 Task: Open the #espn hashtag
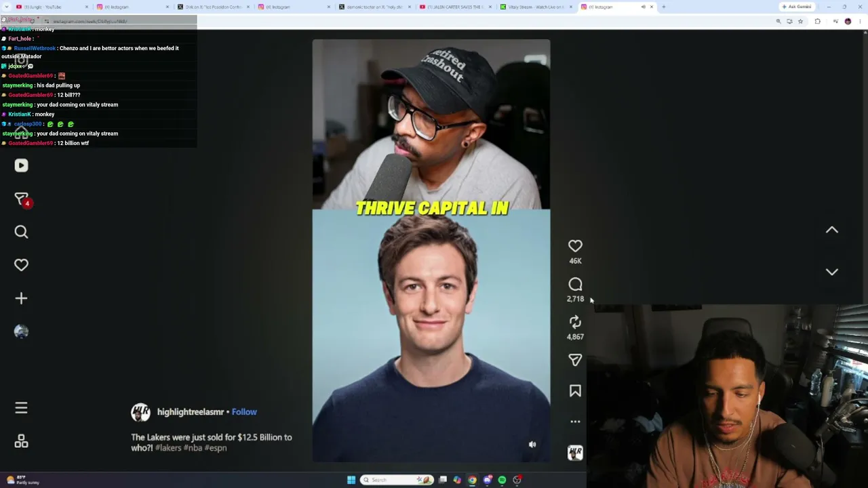216,448
